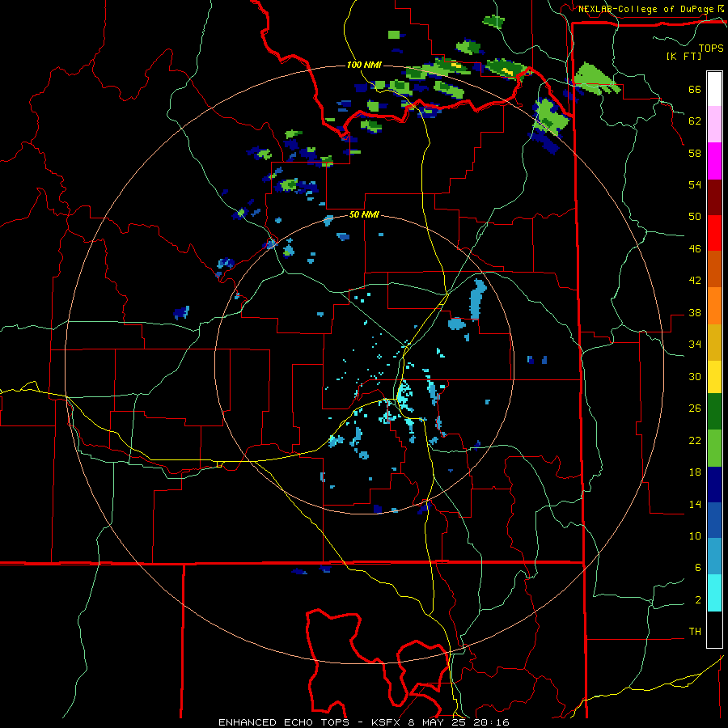Click the ENHANCED ECHO TOPS caption text
Viewport: 728px width, 728px height.
(284, 722)
